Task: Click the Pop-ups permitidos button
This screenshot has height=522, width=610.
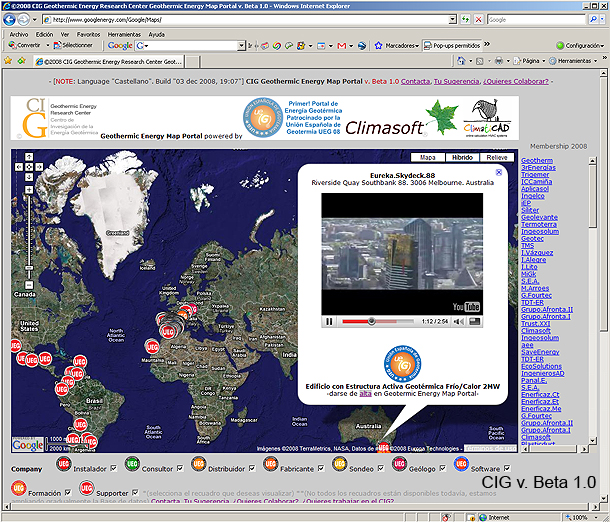Action: 452,46
